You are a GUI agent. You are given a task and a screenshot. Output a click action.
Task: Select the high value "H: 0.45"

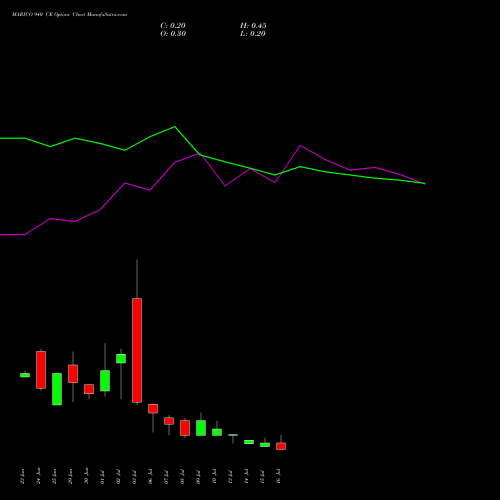pos(253,26)
